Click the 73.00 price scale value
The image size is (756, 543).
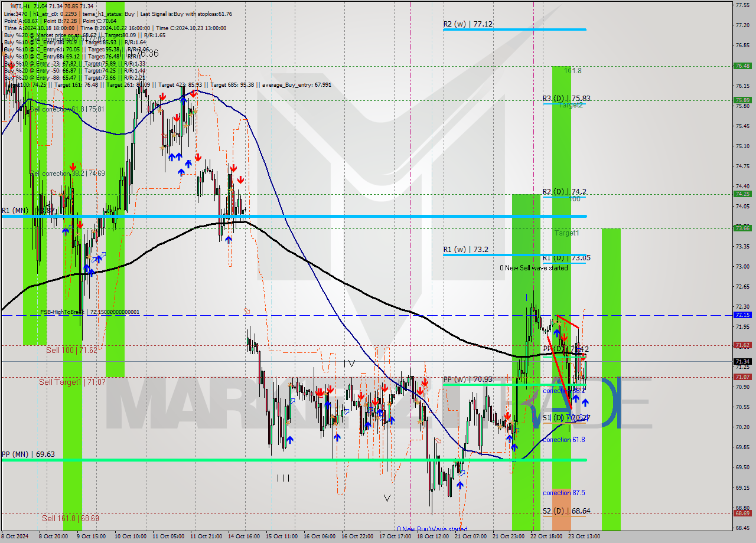(742, 266)
